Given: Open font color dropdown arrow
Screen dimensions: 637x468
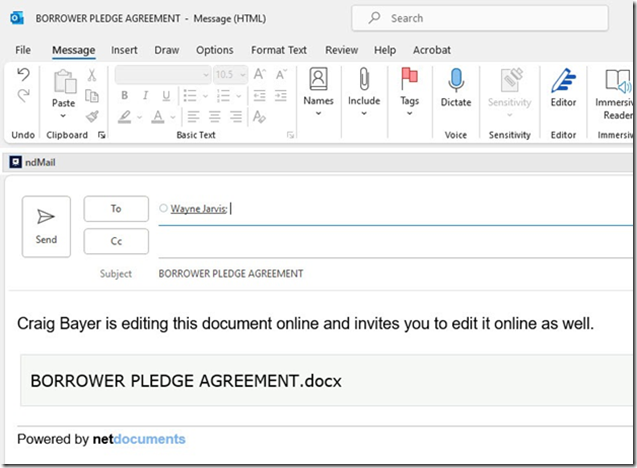Looking at the screenshot, I should coord(173,117).
